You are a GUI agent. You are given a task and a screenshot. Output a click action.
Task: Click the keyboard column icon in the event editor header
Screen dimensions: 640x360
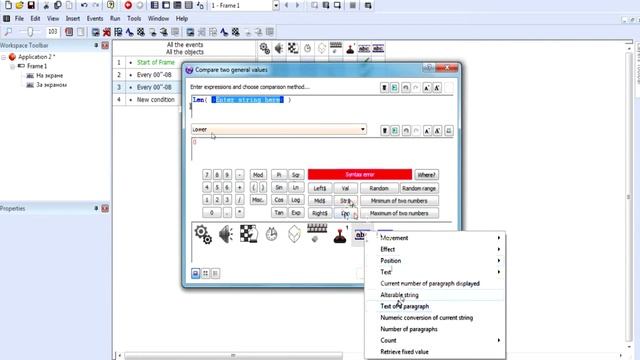click(336, 48)
